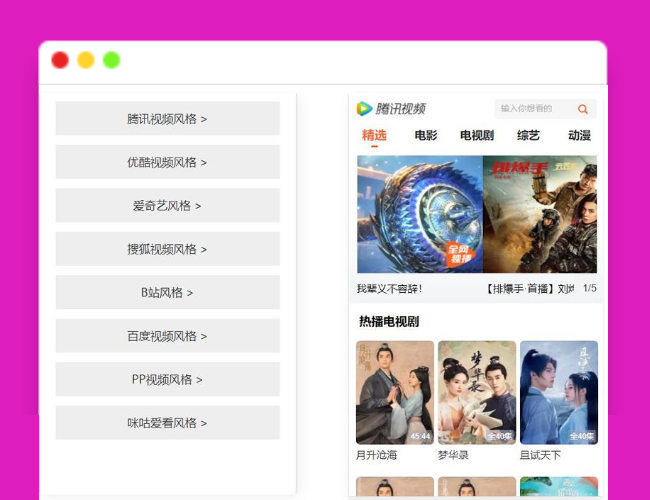Click the 1/5 banner page indicator

pos(589,288)
